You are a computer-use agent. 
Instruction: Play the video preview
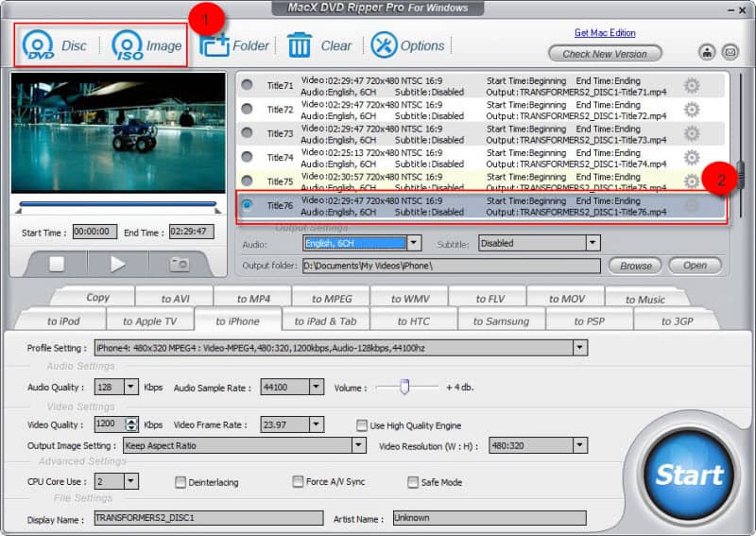117,264
